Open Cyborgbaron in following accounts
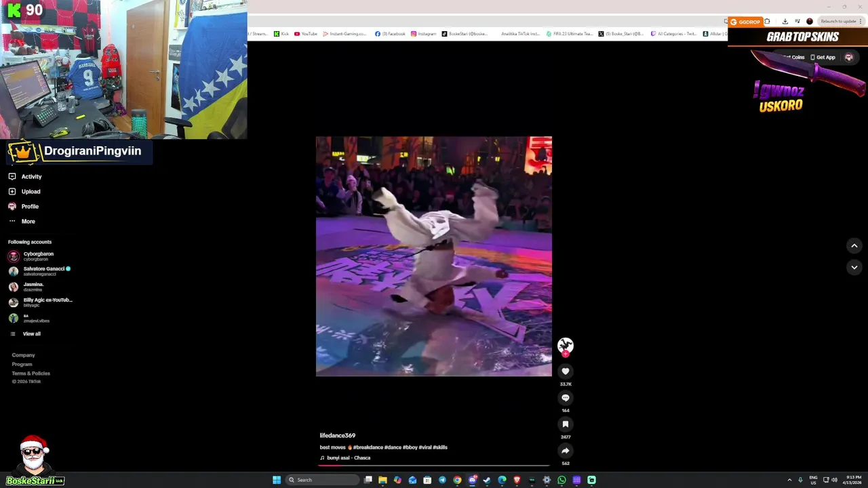Image resolution: width=868 pixels, height=488 pixels. (x=31, y=256)
